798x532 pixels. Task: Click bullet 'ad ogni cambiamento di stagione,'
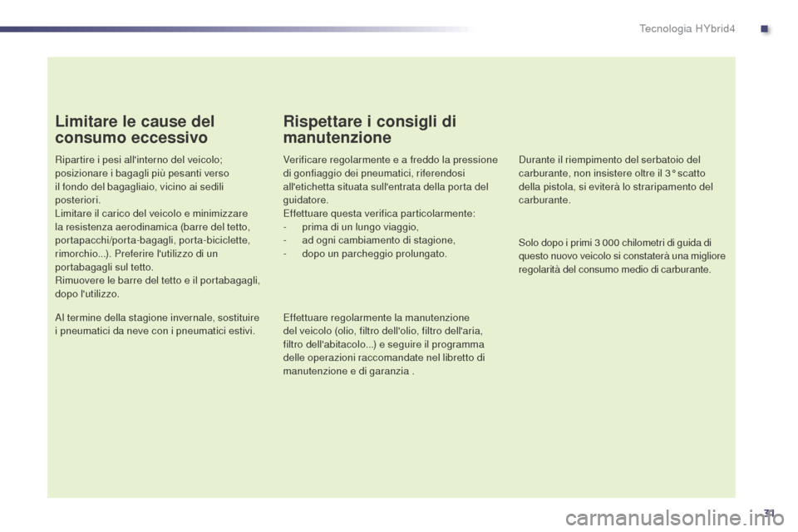pos(379,240)
